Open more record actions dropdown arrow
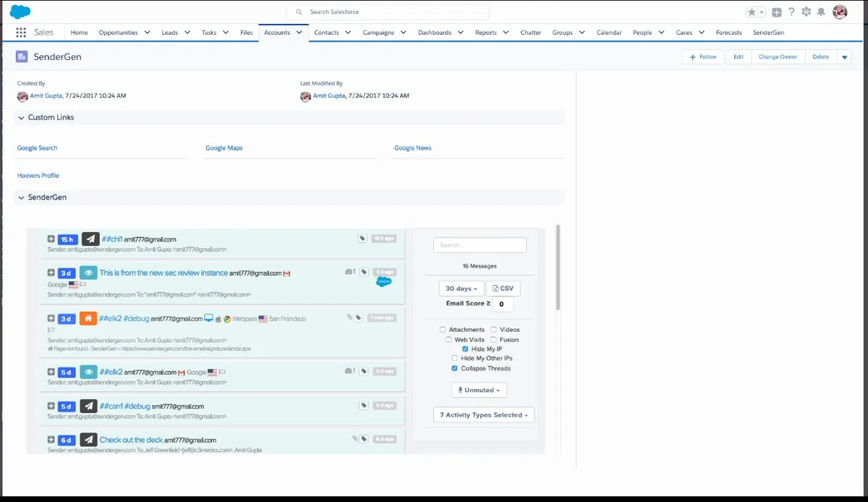The width and height of the screenshot is (868, 502). pos(844,57)
